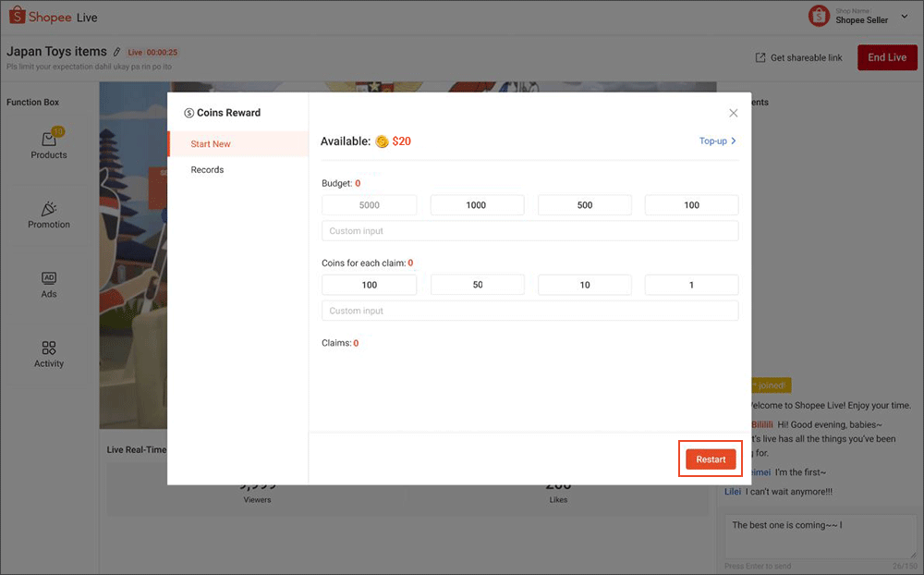
Task: Select the 1000 budget preset
Action: (x=477, y=204)
